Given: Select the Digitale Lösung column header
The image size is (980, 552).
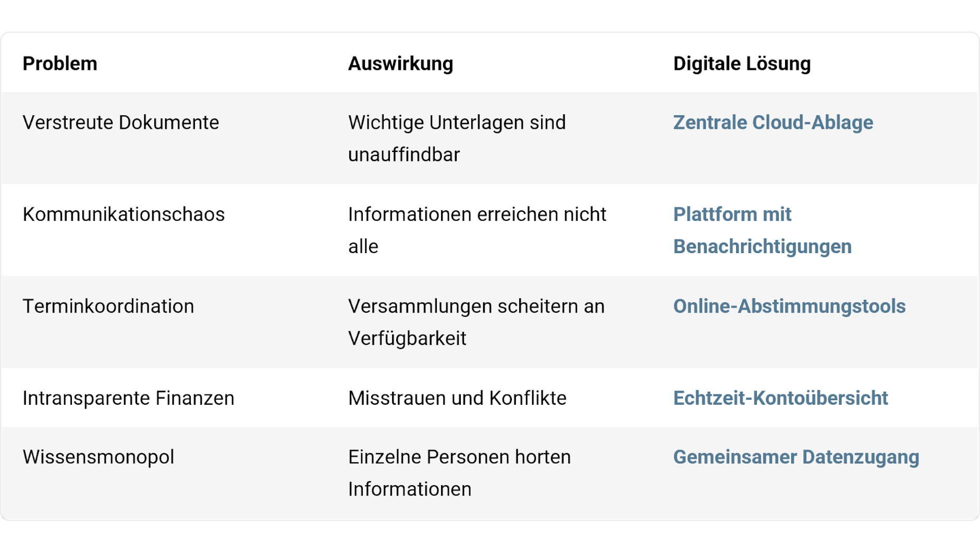Looking at the screenshot, I should point(742,64).
